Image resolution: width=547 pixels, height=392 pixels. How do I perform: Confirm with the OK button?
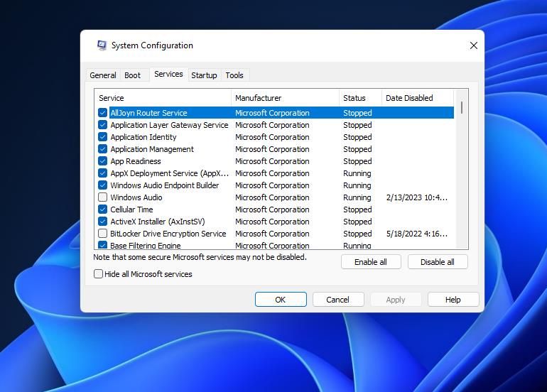[x=281, y=300]
